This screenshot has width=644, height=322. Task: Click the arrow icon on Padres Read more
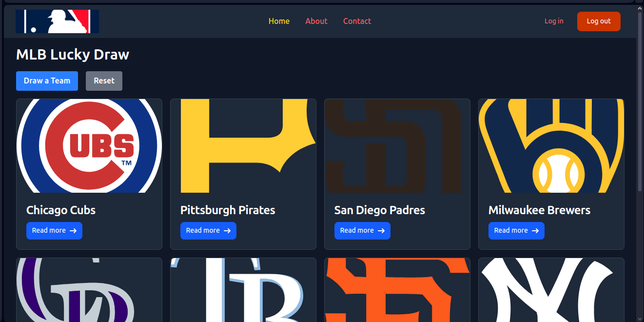pyautogui.click(x=381, y=230)
